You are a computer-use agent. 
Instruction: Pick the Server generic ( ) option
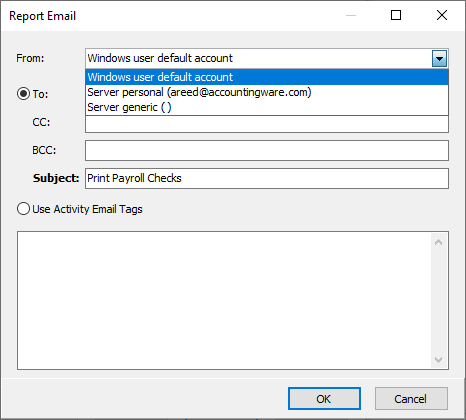point(267,107)
